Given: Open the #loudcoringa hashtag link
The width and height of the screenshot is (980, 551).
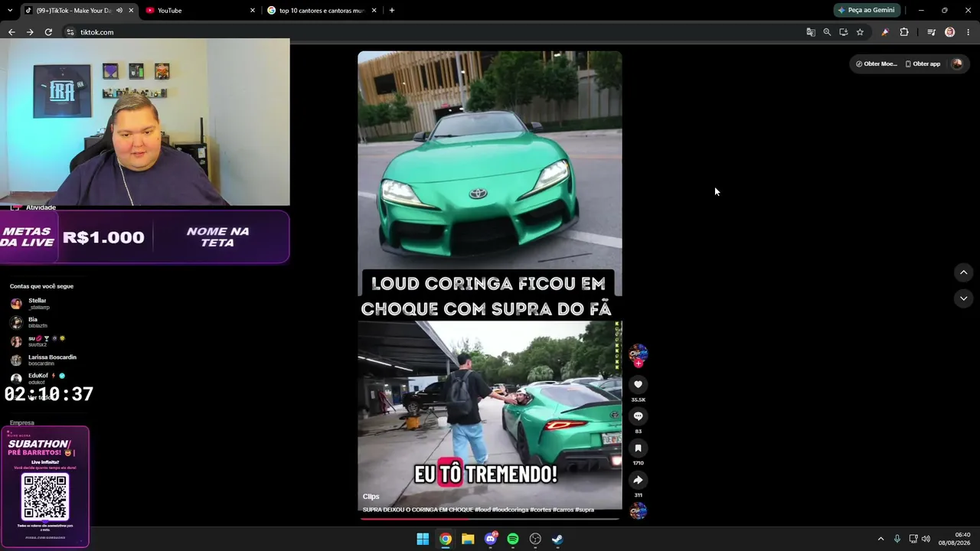Looking at the screenshot, I should click(x=509, y=510).
